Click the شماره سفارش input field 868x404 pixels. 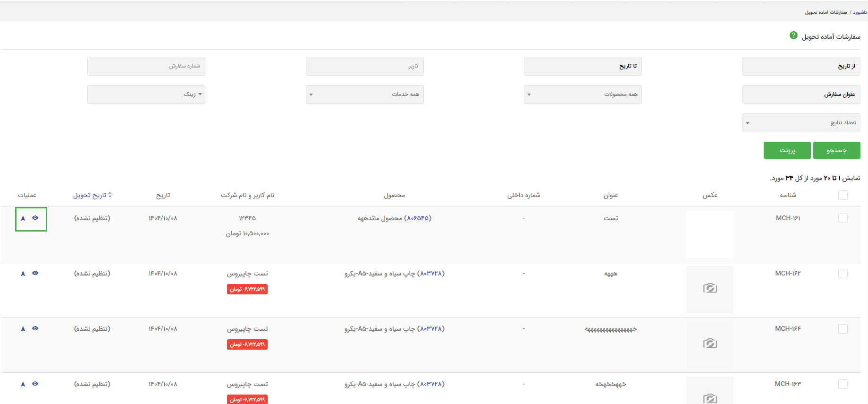pyautogui.click(x=146, y=66)
